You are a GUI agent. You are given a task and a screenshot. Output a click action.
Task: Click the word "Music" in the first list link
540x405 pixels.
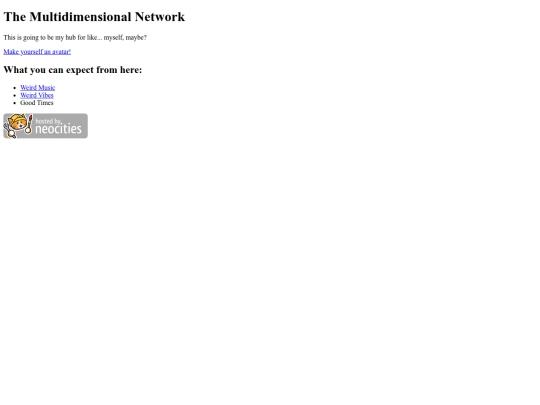[x=46, y=87]
